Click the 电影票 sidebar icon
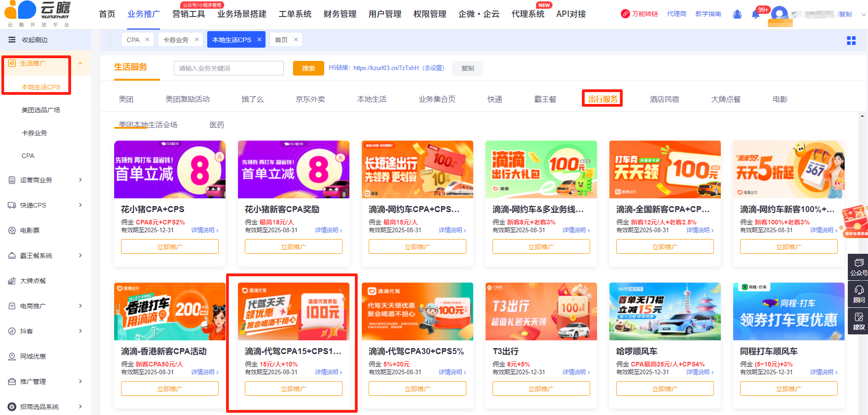 (x=12, y=230)
